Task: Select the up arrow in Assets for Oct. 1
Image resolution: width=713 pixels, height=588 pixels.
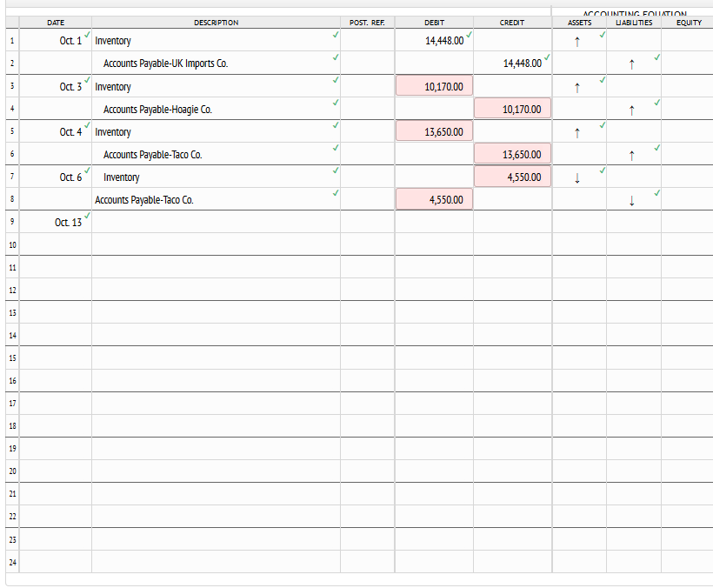Action: click(577, 41)
